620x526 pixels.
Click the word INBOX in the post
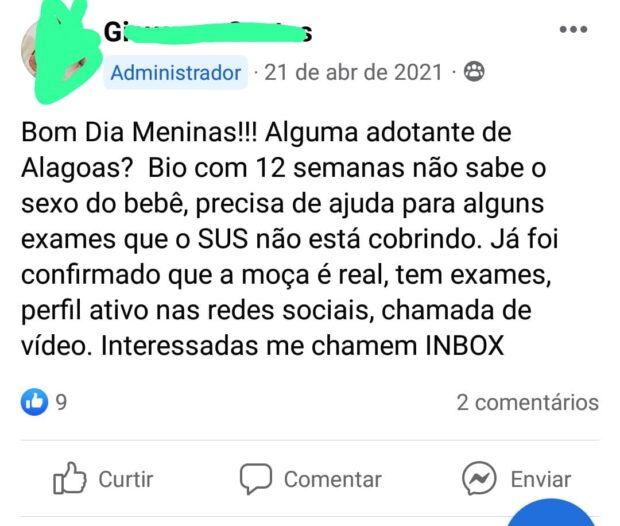pos(465,345)
